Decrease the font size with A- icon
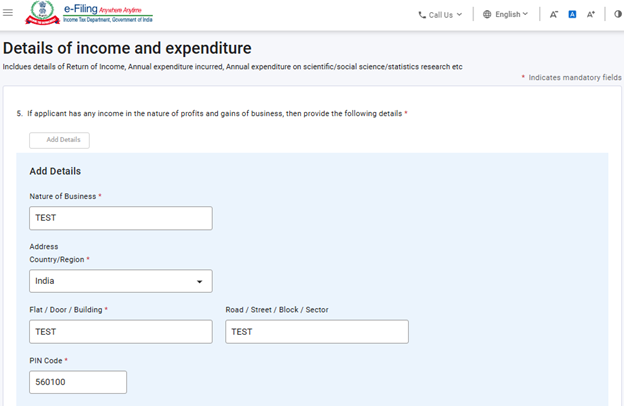The width and height of the screenshot is (624, 406). pyautogui.click(x=554, y=15)
